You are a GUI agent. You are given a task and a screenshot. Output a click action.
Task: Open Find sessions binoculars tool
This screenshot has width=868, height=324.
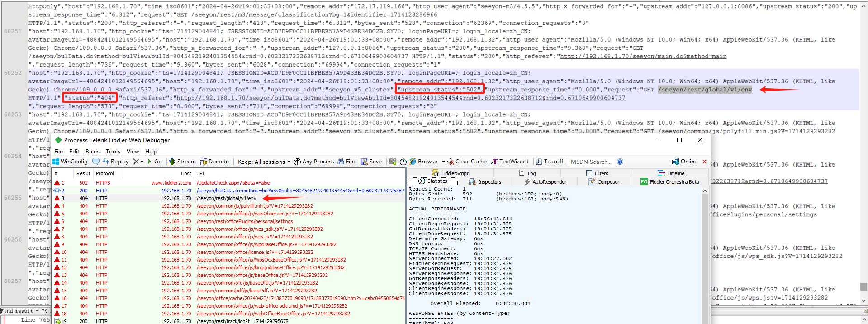pyautogui.click(x=347, y=162)
